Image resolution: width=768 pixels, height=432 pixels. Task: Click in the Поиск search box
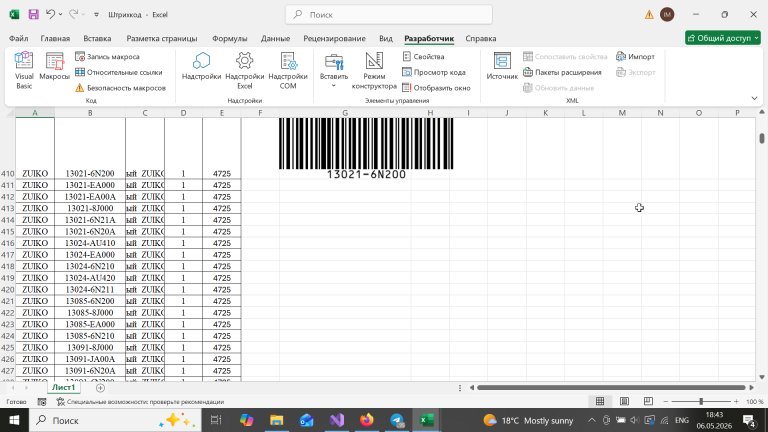click(389, 15)
